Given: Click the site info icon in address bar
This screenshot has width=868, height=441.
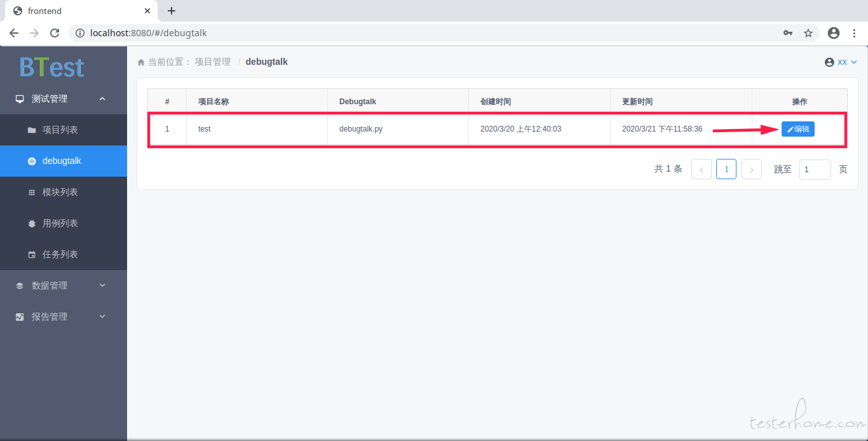Looking at the screenshot, I should 80,33.
